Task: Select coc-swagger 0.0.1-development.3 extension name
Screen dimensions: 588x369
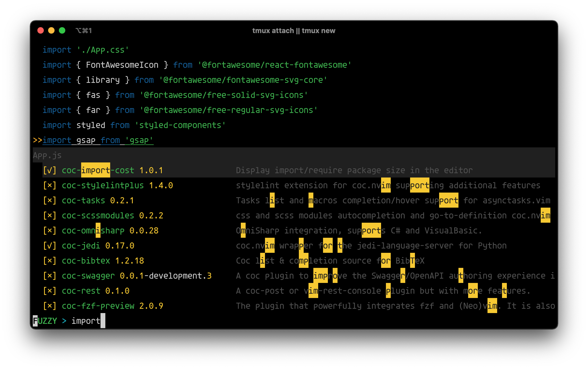Action: pyautogui.click(x=137, y=276)
